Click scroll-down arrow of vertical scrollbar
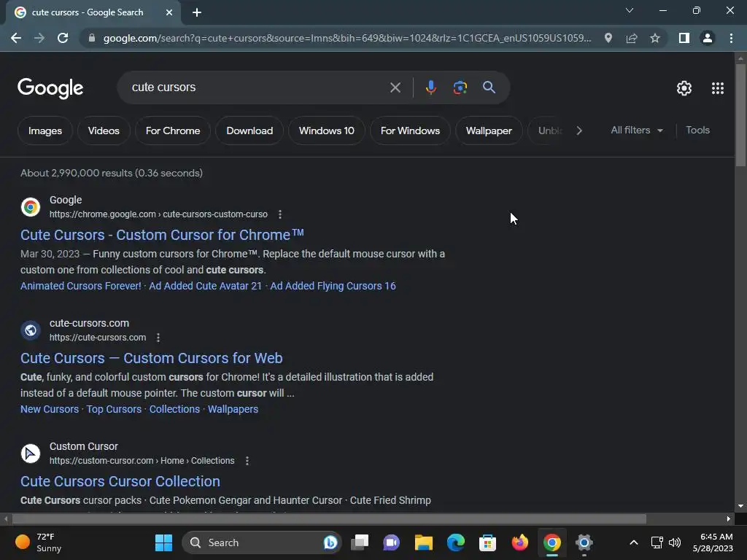The image size is (747, 560). click(740, 506)
